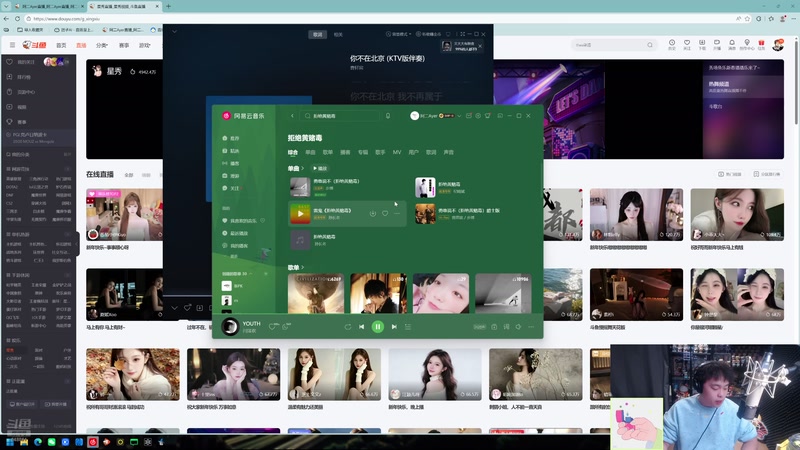Expand 分类 dropdown in Douyu navigation
The width and height of the screenshot is (800, 450).
coord(102,45)
